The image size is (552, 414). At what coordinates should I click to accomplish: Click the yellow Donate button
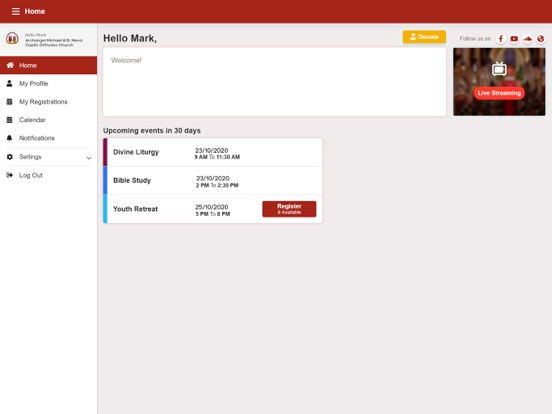[x=424, y=37]
